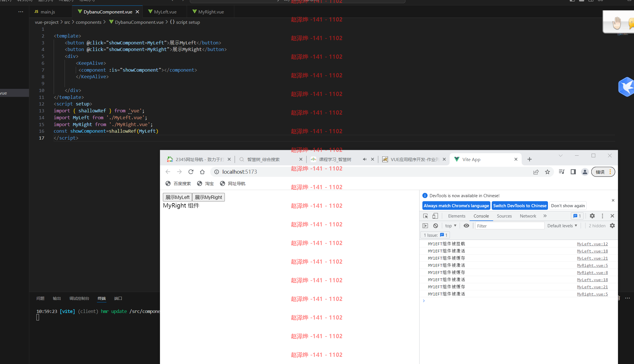The width and height of the screenshot is (634, 364).
Task: Close the Vite App browser tab
Action: (516, 159)
